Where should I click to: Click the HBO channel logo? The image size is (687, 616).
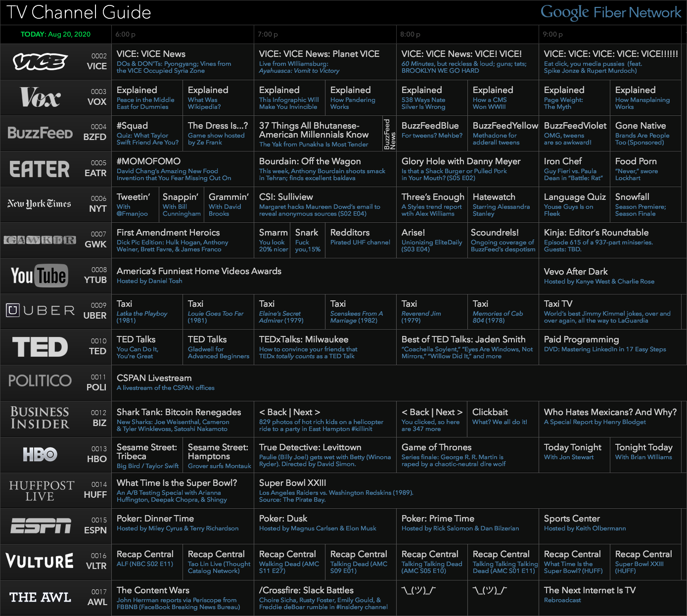point(39,454)
